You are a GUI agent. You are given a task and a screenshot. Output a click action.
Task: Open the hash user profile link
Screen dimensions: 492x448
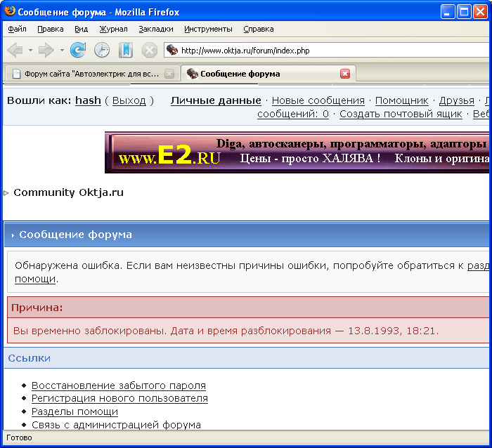coord(88,100)
